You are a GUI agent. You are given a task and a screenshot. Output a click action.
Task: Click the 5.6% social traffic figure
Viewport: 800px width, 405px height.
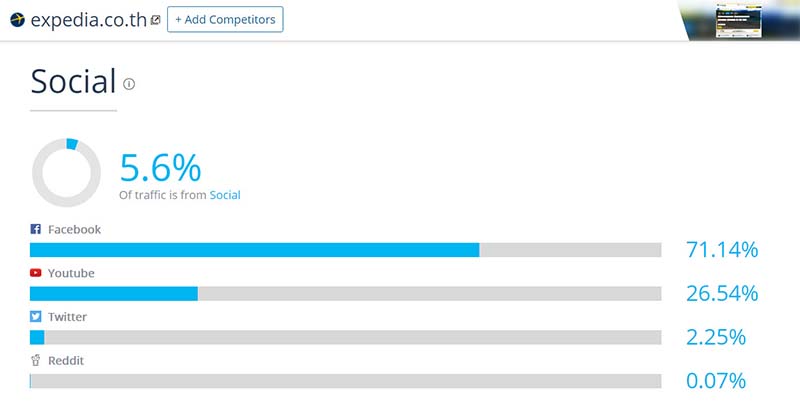[x=160, y=166]
